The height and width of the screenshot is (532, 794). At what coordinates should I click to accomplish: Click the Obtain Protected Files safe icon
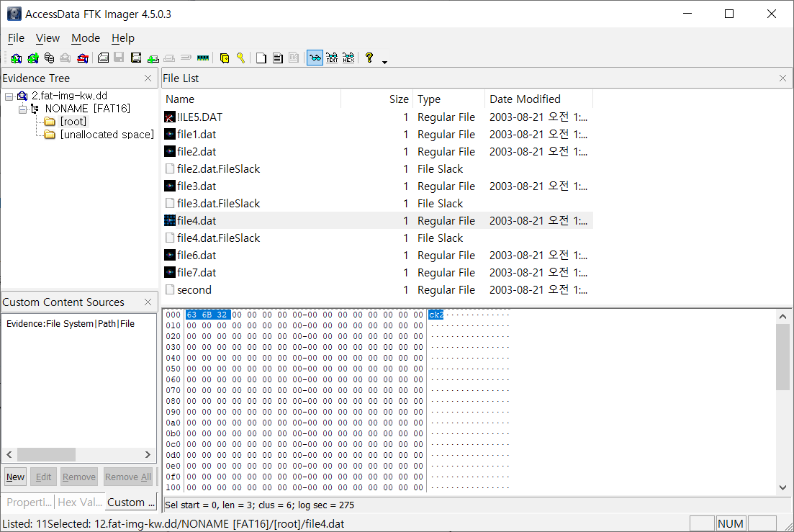click(225, 58)
